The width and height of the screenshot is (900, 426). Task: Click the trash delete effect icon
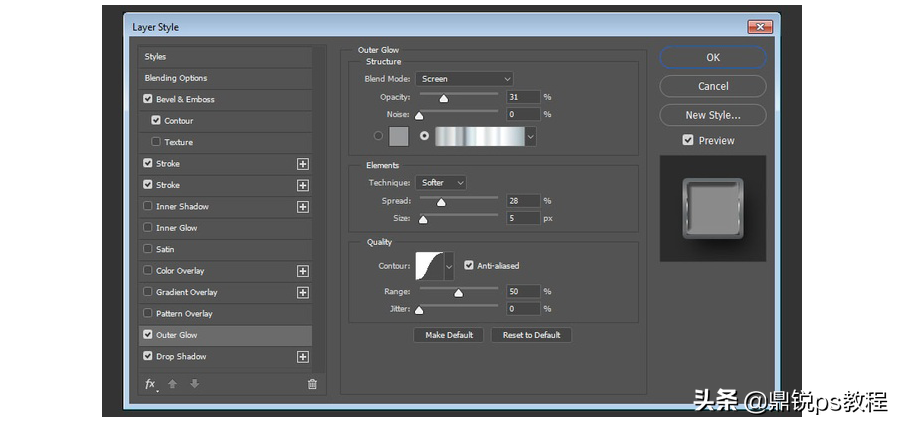click(x=312, y=385)
